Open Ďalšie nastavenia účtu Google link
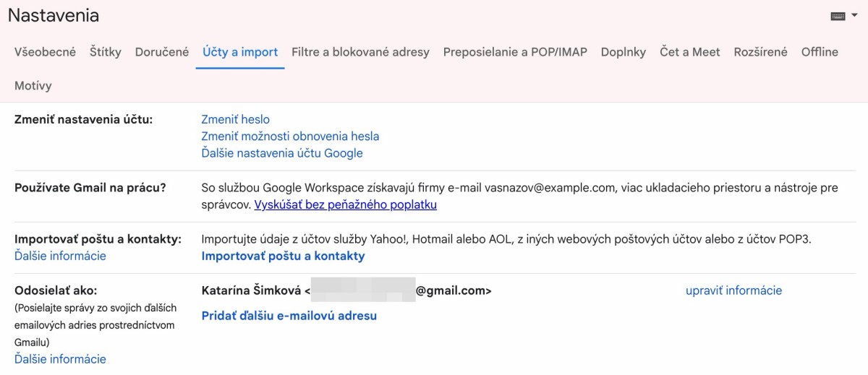Image resolution: width=868 pixels, height=375 pixels. click(x=282, y=153)
